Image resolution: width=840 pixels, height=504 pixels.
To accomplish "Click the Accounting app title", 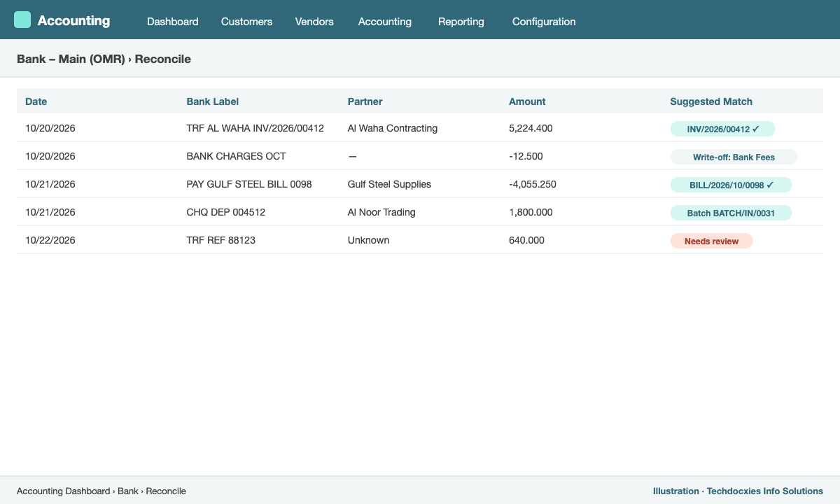I will coord(73,20).
